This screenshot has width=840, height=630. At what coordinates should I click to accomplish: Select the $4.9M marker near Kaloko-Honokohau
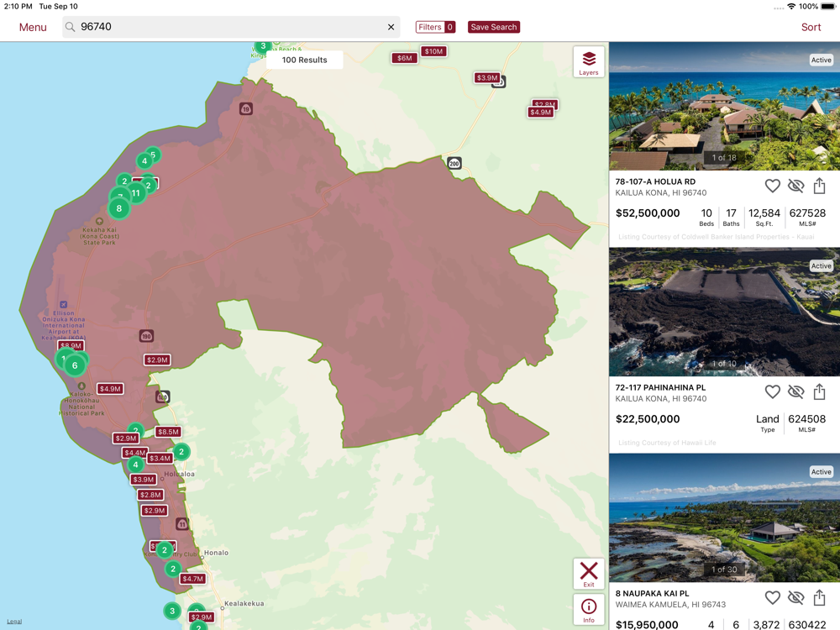coord(110,389)
